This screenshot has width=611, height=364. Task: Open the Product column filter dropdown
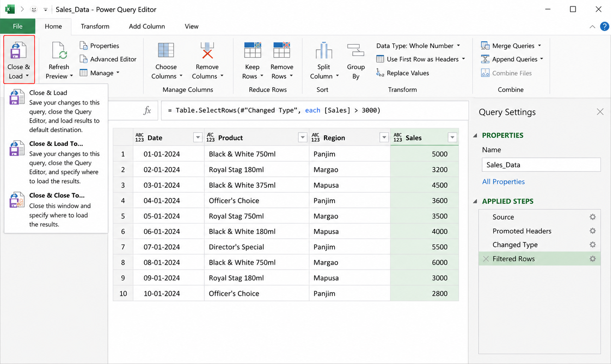(303, 138)
